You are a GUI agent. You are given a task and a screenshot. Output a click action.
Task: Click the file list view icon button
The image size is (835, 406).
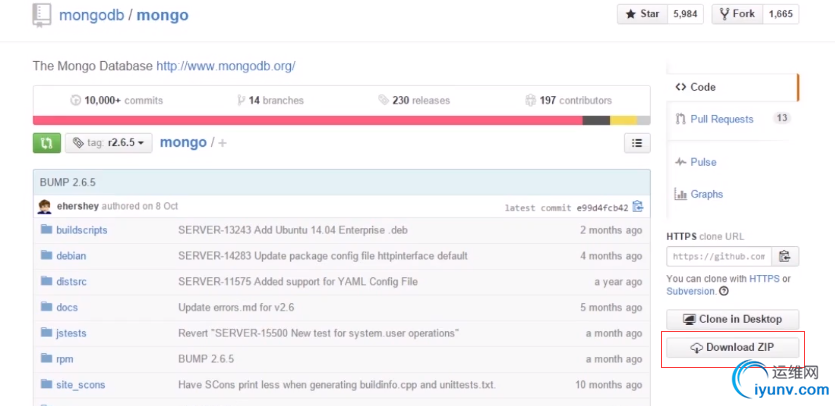click(637, 143)
